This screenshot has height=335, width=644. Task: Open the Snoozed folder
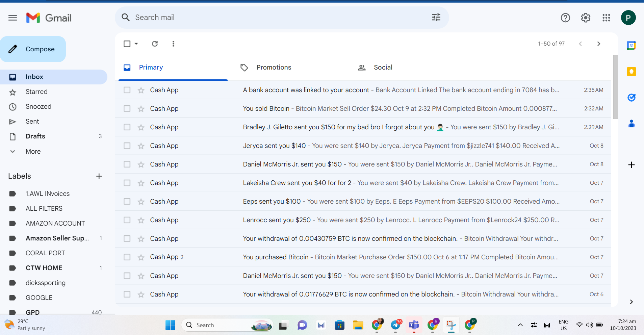38,107
